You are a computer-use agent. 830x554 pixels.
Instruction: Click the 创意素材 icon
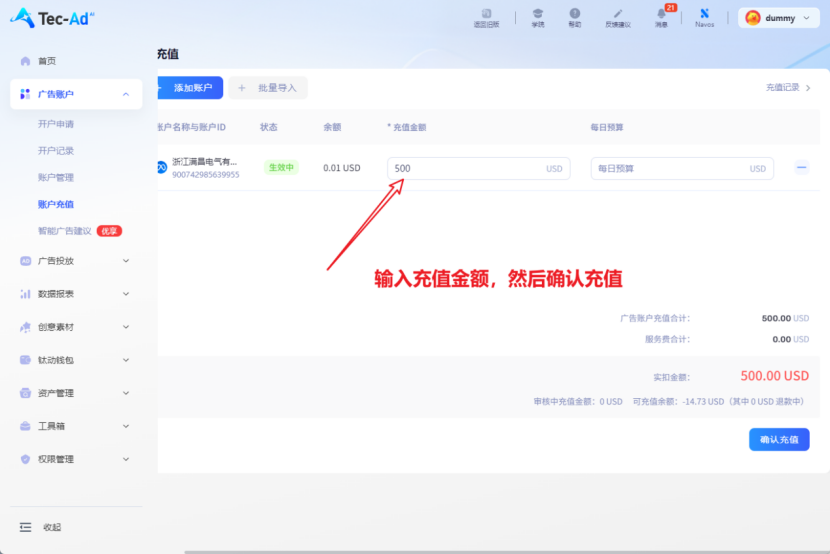click(25, 327)
